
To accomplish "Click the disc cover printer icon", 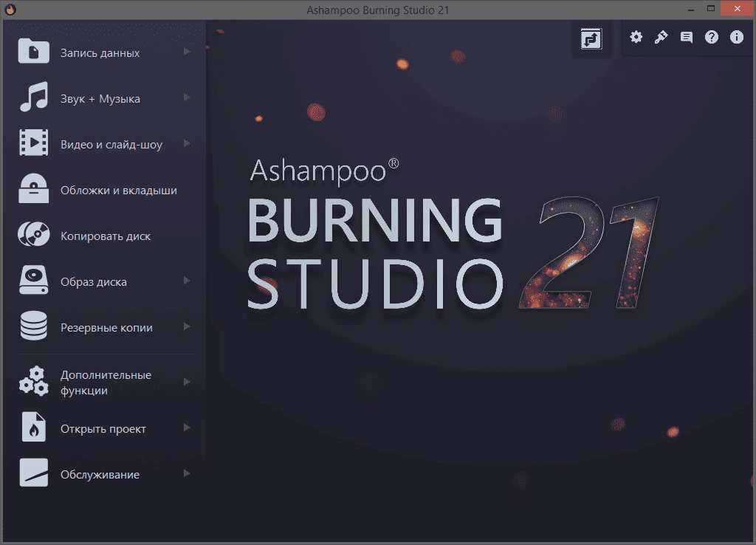I will point(34,188).
